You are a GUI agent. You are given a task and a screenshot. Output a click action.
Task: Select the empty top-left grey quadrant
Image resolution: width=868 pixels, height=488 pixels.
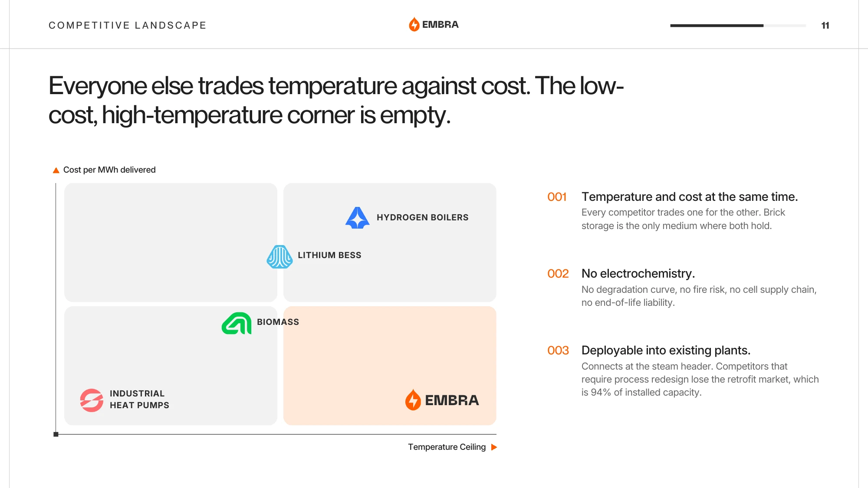(x=171, y=242)
